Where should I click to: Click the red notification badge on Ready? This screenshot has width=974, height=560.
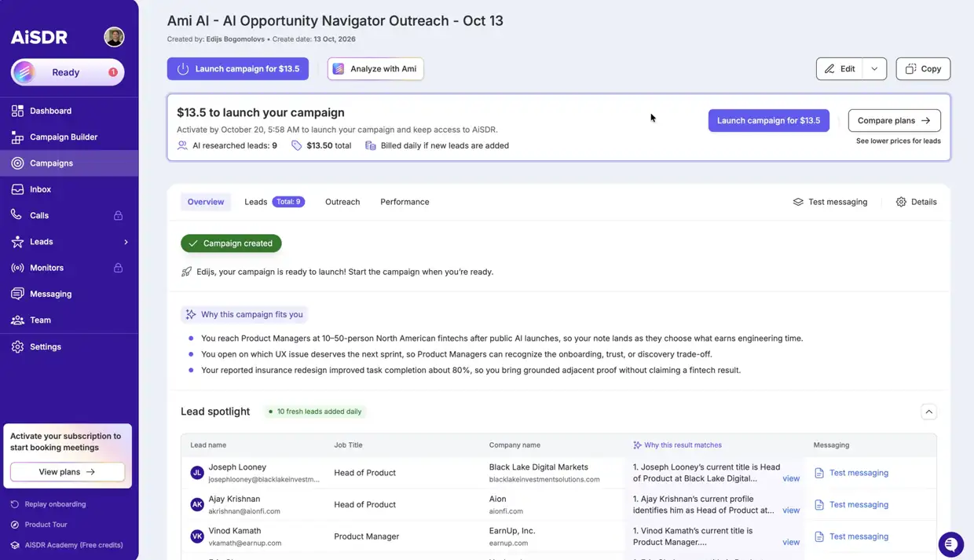pos(113,72)
